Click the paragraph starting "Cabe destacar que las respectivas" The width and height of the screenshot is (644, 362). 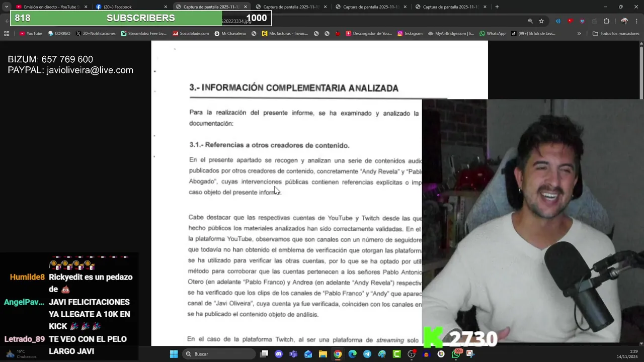[305, 266]
